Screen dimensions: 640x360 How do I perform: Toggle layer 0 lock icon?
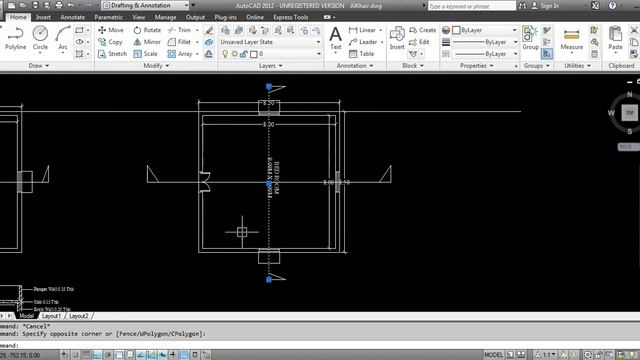[x=244, y=54]
